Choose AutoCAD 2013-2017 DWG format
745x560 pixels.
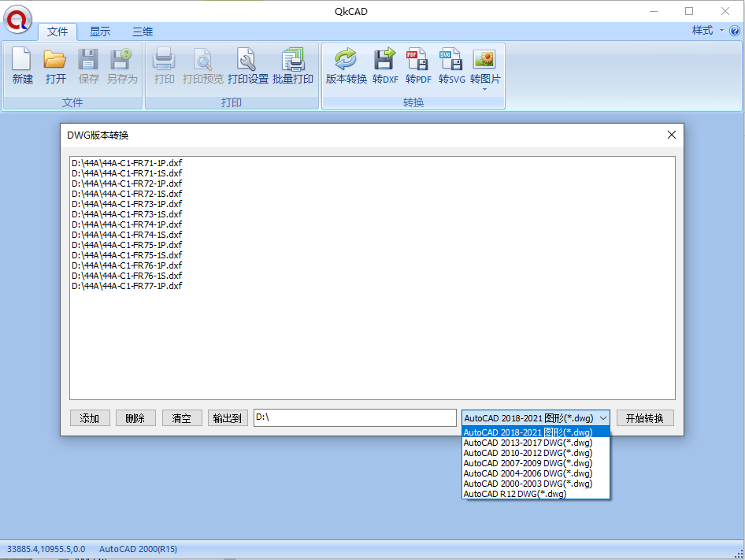(x=536, y=443)
